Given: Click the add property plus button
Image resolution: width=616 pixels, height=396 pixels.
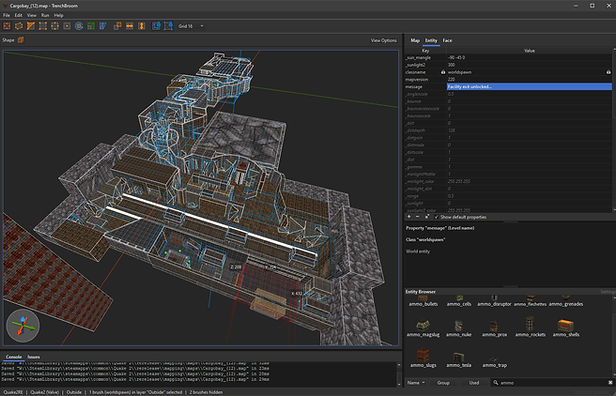Looking at the screenshot, I should click(409, 217).
